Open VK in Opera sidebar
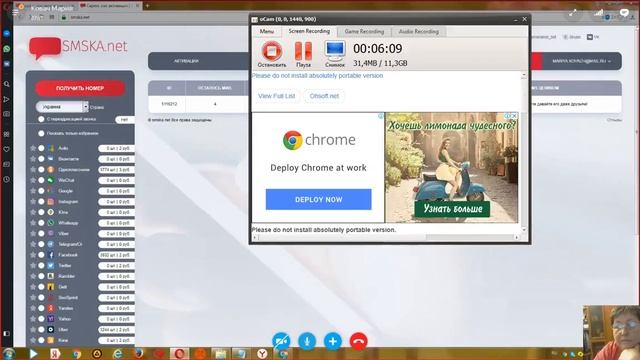This screenshot has height=360, width=640. pos(7,64)
